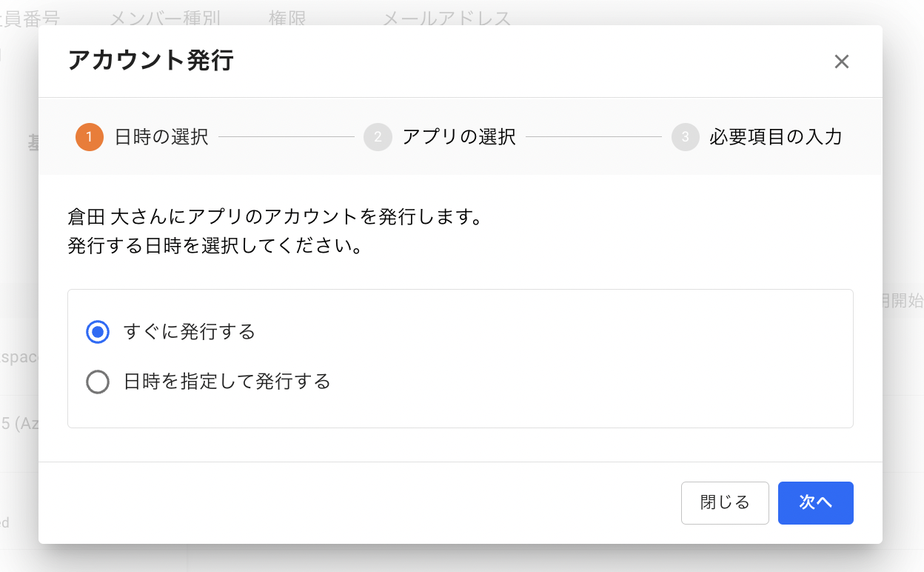Click the partially hidden 員番号 column header
924x572 pixels.
[30, 18]
